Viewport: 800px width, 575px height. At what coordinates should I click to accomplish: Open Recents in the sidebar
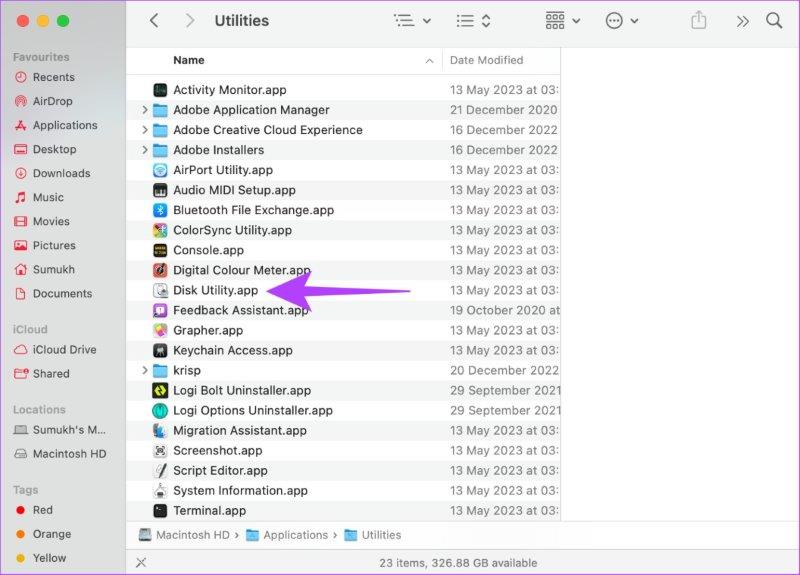pos(45,78)
